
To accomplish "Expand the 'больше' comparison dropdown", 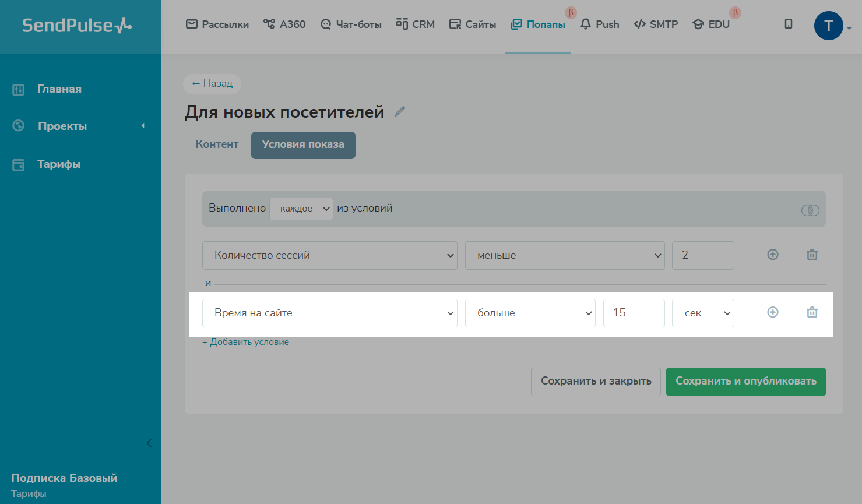I will [530, 313].
